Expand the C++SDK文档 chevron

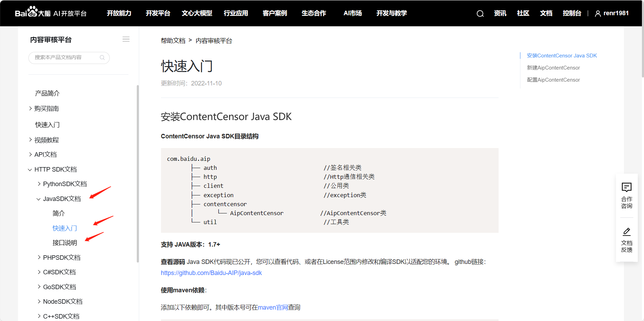click(39, 316)
